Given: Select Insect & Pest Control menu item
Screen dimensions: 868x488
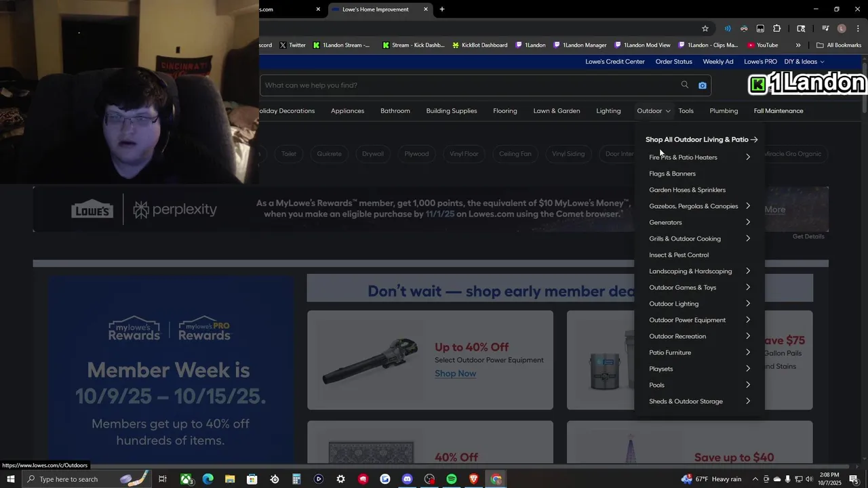Looking at the screenshot, I should pyautogui.click(x=679, y=255).
